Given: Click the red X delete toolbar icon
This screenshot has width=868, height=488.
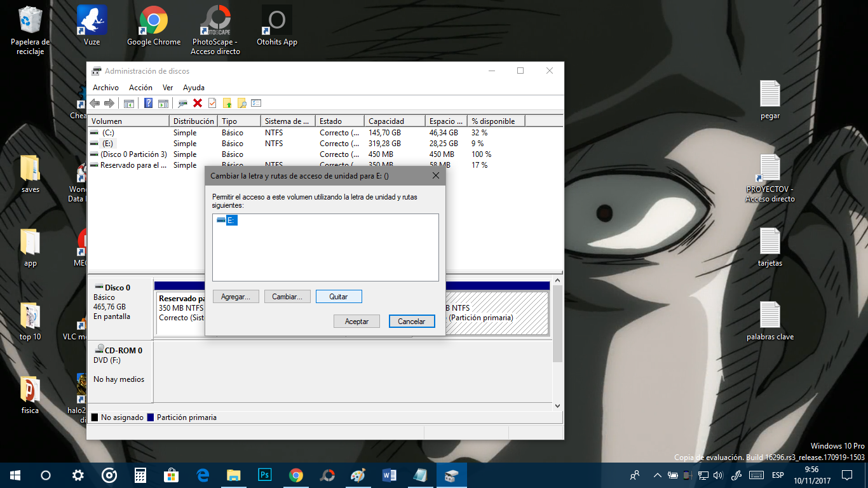Looking at the screenshot, I should coord(198,103).
